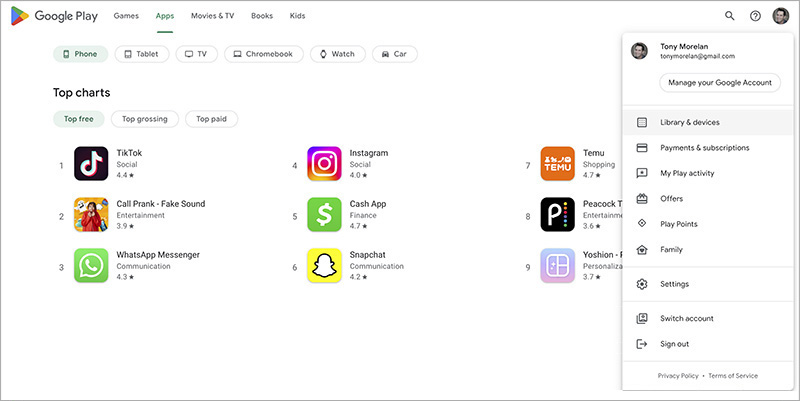This screenshot has height=401, width=800.
Task: Open the Temu app icon
Action: pos(557,163)
